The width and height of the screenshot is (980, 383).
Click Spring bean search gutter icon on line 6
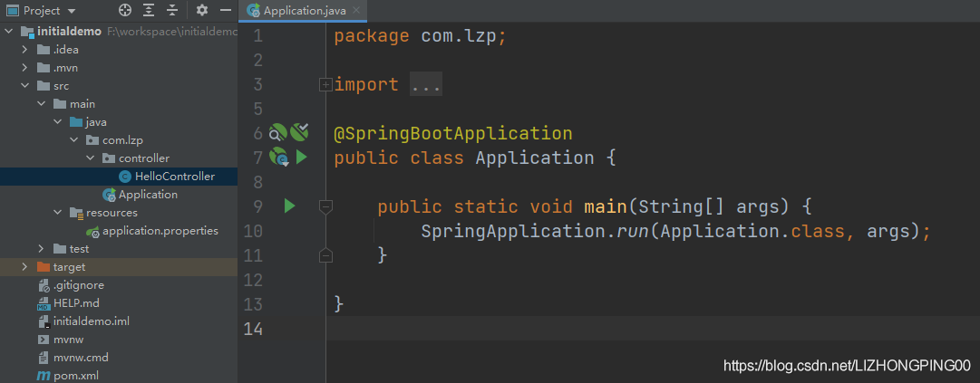[x=277, y=132]
